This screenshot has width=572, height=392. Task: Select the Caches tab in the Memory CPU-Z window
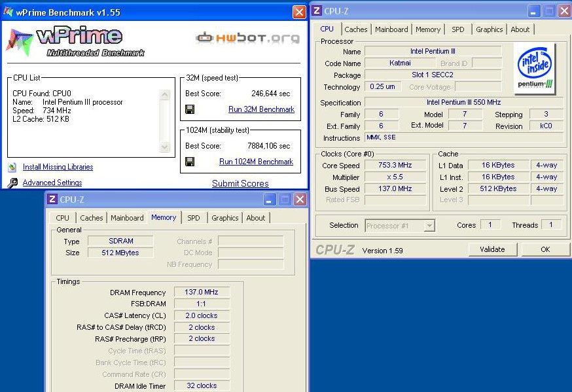pos(91,218)
